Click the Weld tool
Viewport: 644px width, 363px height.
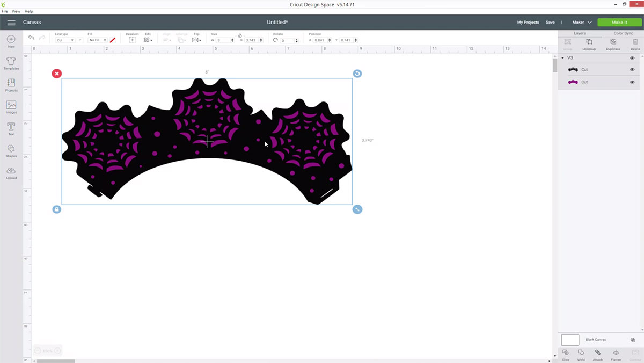click(x=581, y=354)
